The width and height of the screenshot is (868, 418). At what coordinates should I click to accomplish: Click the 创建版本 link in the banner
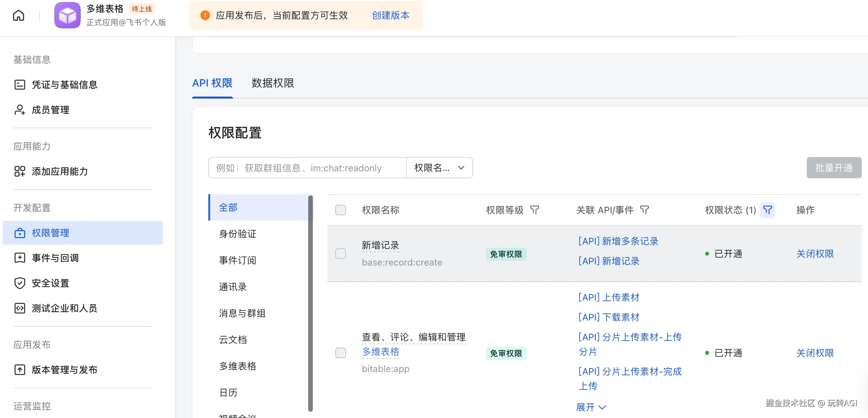(390, 15)
